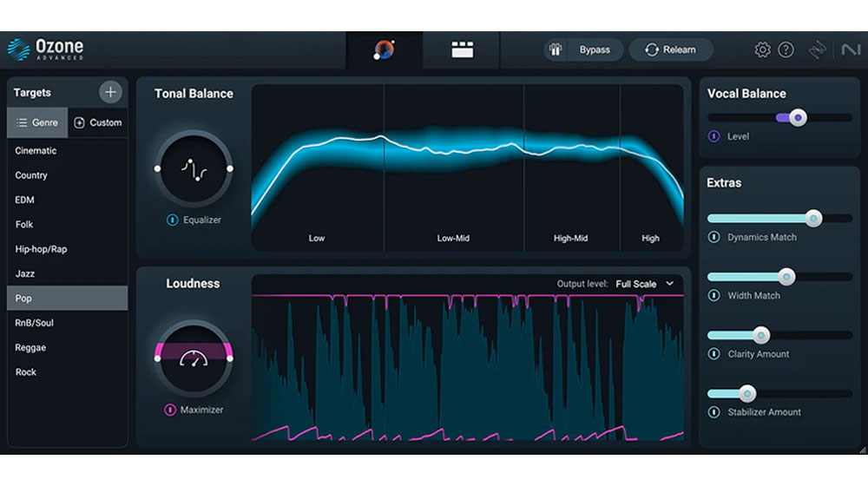Select the Folk genre target
The width and height of the screenshot is (868, 486).
click(x=68, y=224)
